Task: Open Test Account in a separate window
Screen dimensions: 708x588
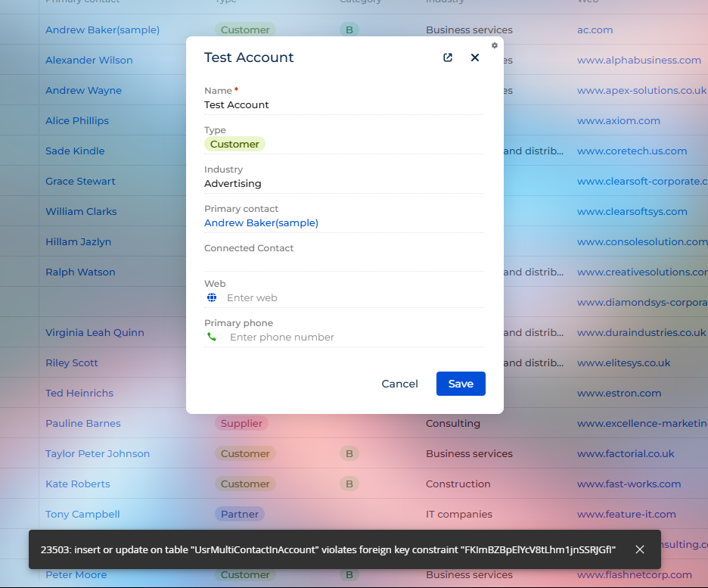Action: point(447,57)
